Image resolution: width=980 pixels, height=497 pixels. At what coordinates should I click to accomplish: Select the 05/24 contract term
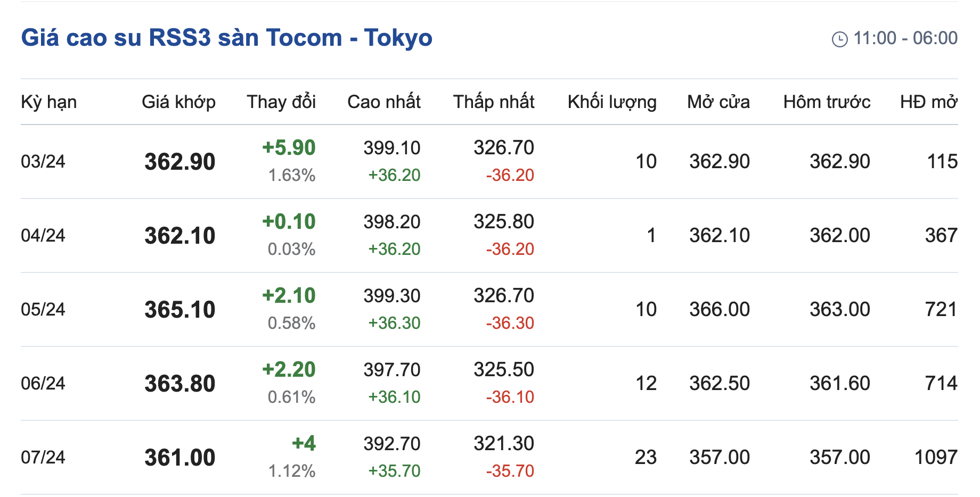tap(43, 309)
